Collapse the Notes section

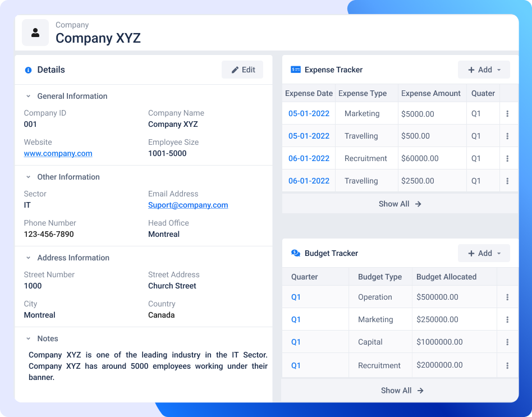(29, 338)
